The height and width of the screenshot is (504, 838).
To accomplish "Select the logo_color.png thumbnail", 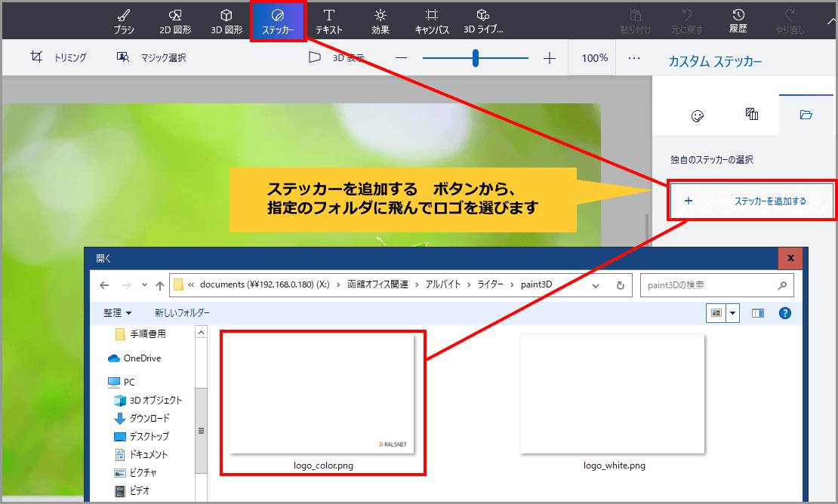I will tap(322, 395).
